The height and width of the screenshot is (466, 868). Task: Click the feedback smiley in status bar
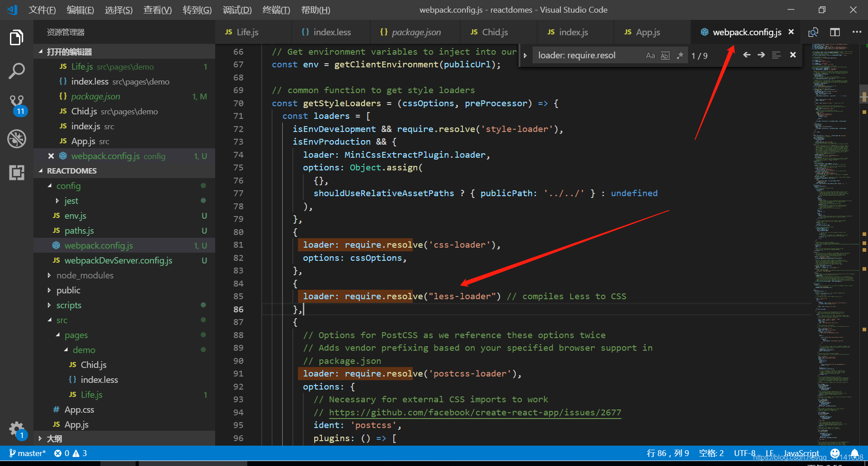[x=835, y=453]
